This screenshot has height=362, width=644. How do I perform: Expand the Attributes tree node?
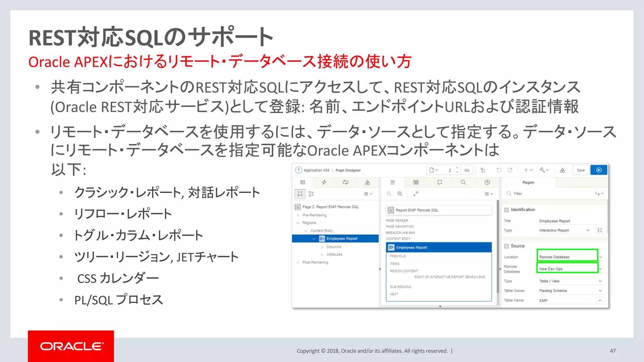pos(322,255)
